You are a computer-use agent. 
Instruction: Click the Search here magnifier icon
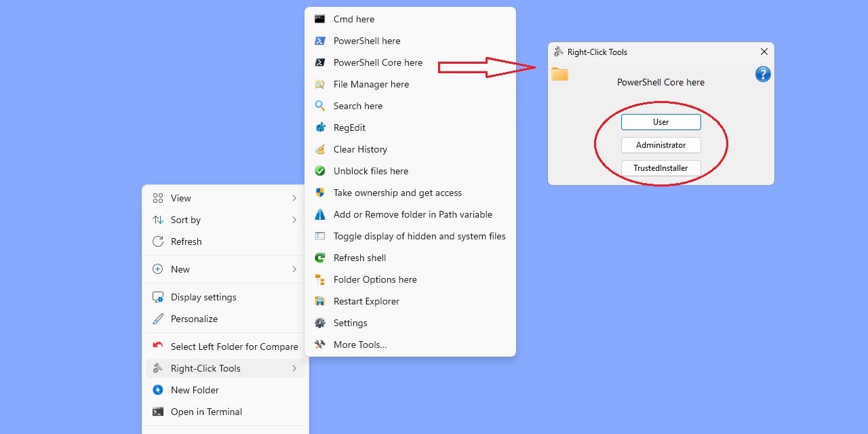[320, 106]
